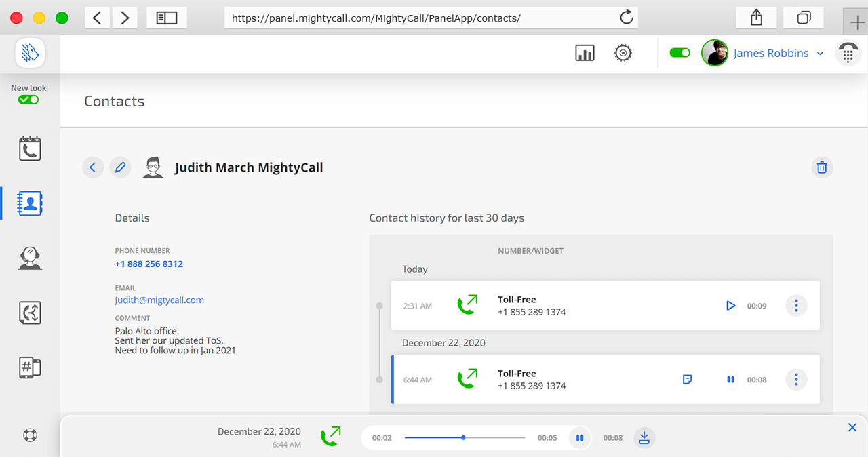Open the browser share button
This screenshot has width=868, height=457.
[757, 18]
